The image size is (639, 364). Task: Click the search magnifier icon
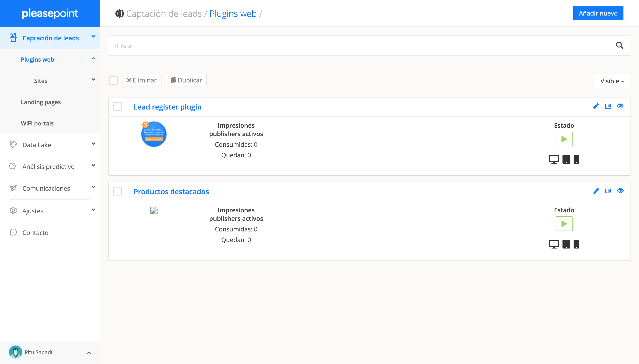619,45
